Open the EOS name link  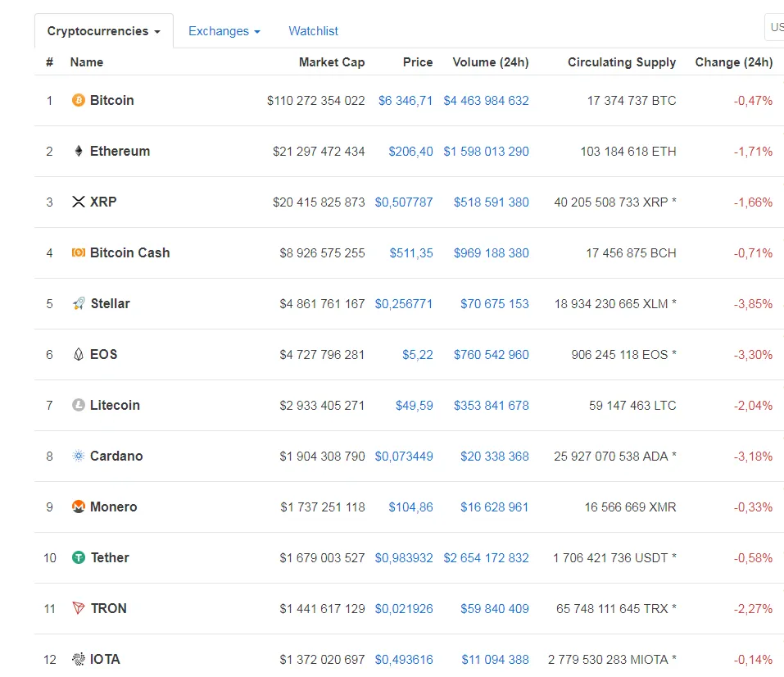[x=103, y=354]
